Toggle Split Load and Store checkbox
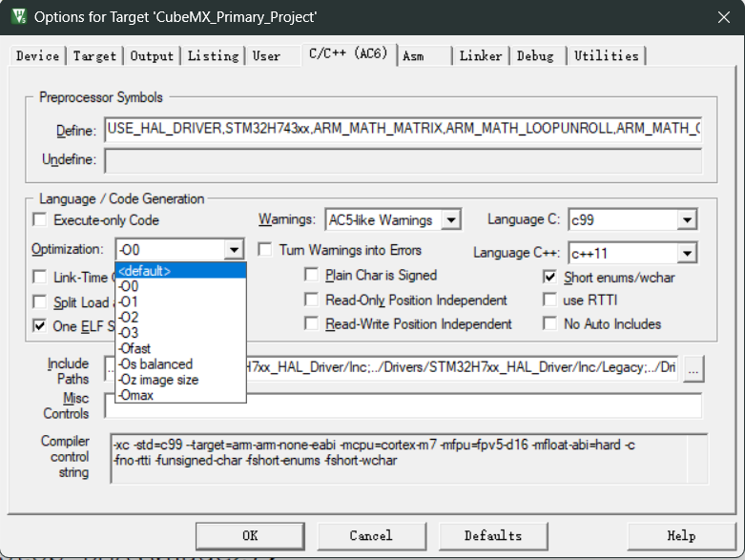The image size is (745, 560). click(40, 302)
